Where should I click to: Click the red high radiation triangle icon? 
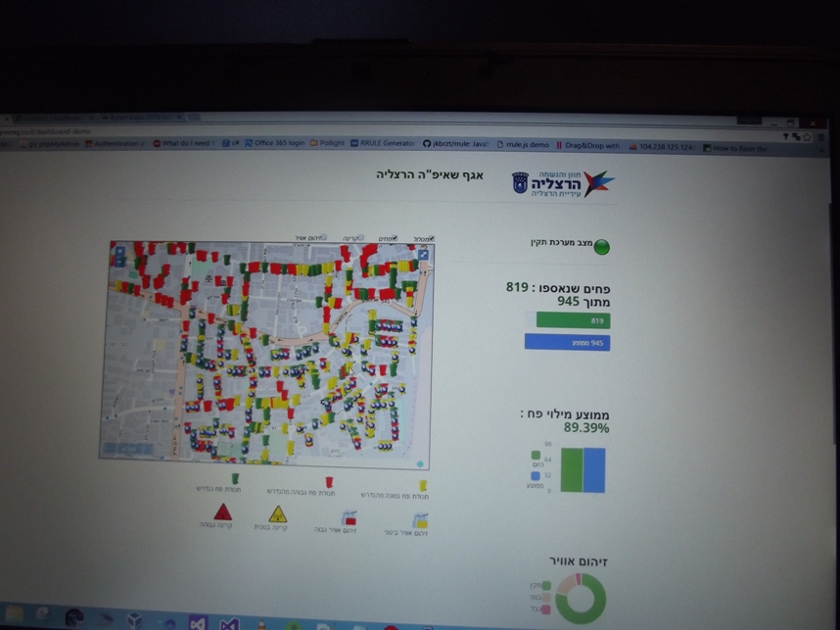point(222,511)
